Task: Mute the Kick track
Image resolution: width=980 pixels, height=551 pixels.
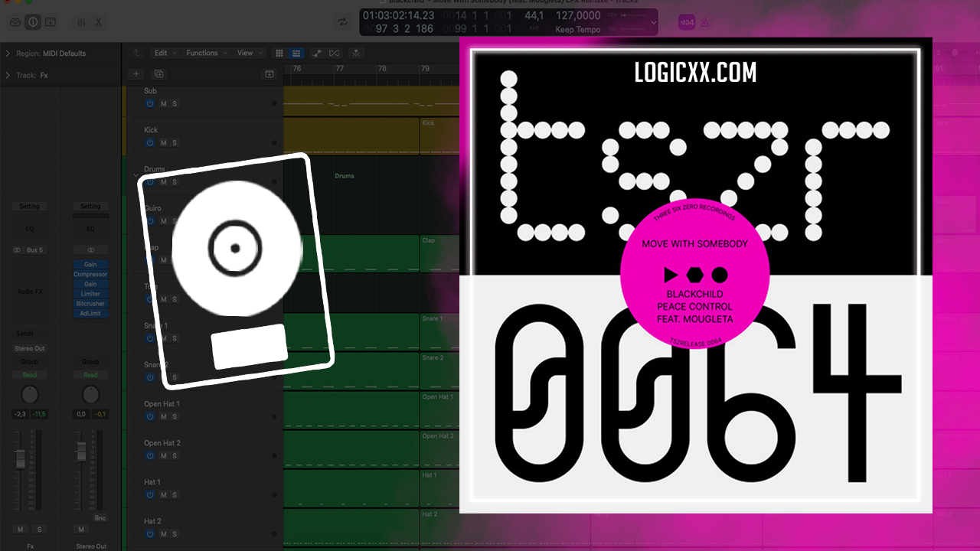Action: 163,143
